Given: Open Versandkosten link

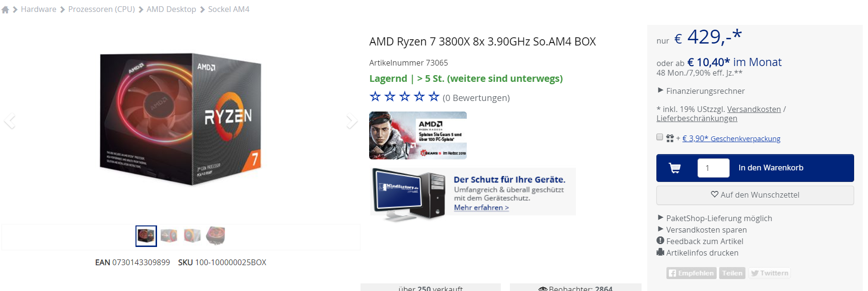Looking at the screenshot, I should [754, 109].
